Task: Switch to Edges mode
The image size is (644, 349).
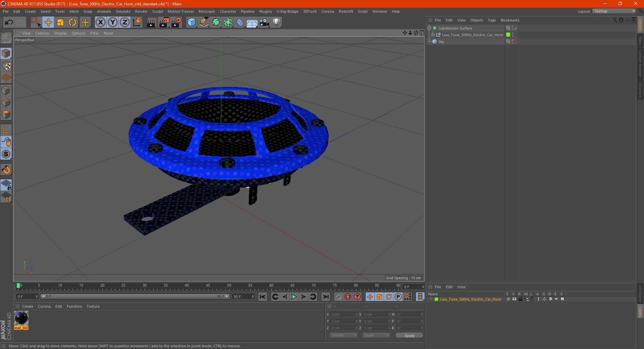Action: (6, 102)
